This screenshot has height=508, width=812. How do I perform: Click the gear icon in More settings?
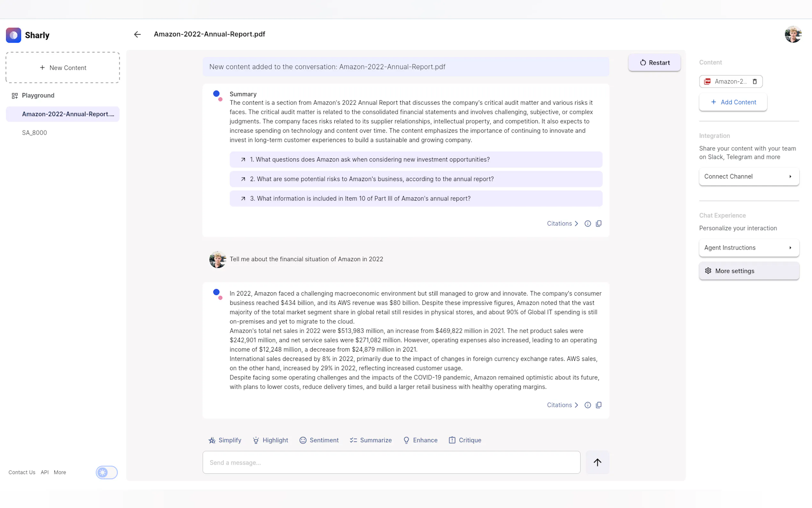[x=708, y=271]
